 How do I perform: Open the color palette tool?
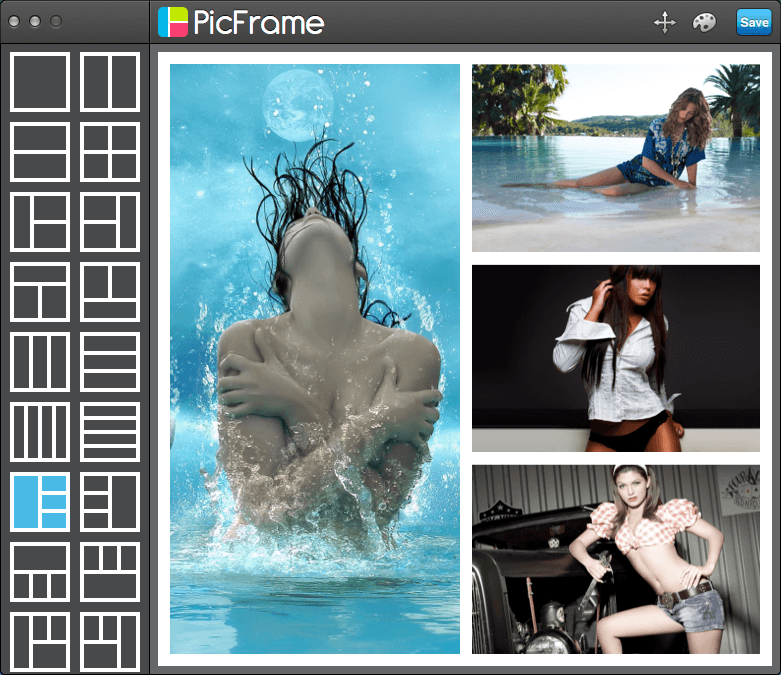[x=704, y=22]
